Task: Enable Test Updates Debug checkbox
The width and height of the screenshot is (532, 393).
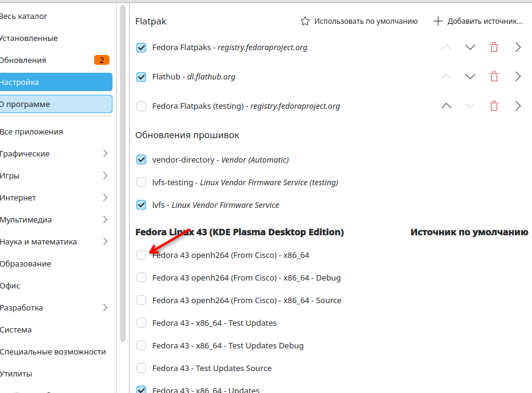Action: [141, 345]
